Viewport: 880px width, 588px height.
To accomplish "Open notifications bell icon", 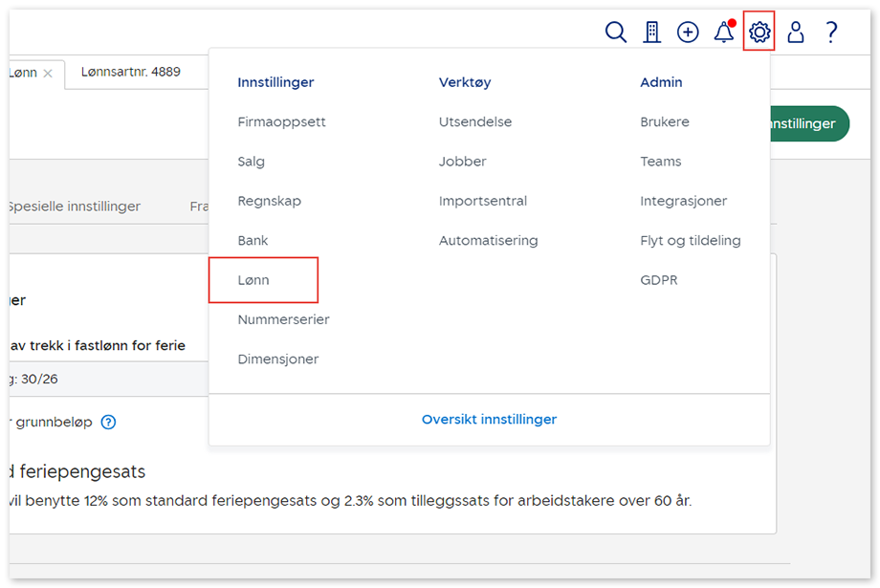I will click(x=724, y=33).
